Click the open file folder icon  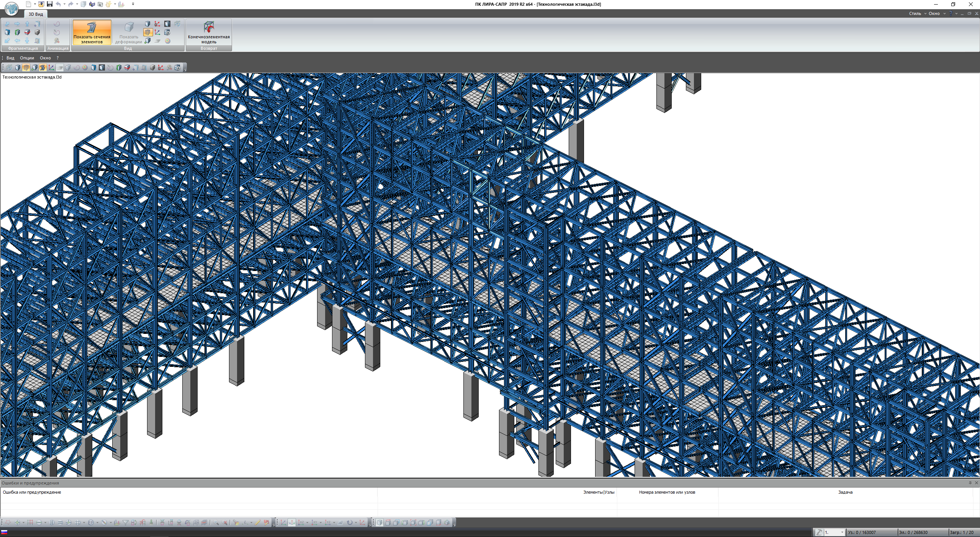pyautogui.click(x=41, y=4)
